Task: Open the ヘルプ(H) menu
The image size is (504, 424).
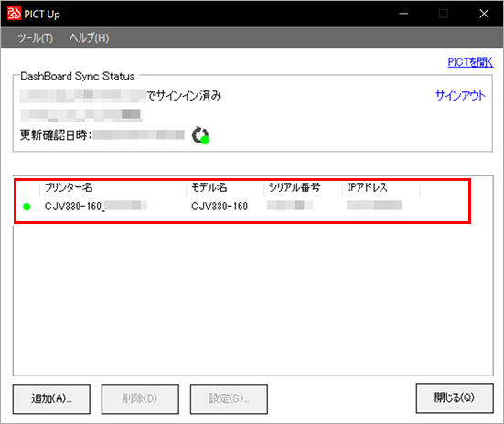Action: 89,37
